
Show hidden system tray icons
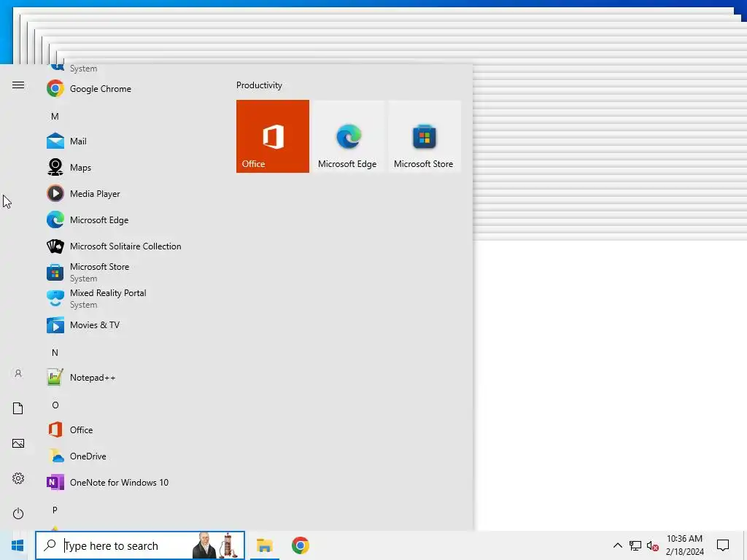[617, 545]
